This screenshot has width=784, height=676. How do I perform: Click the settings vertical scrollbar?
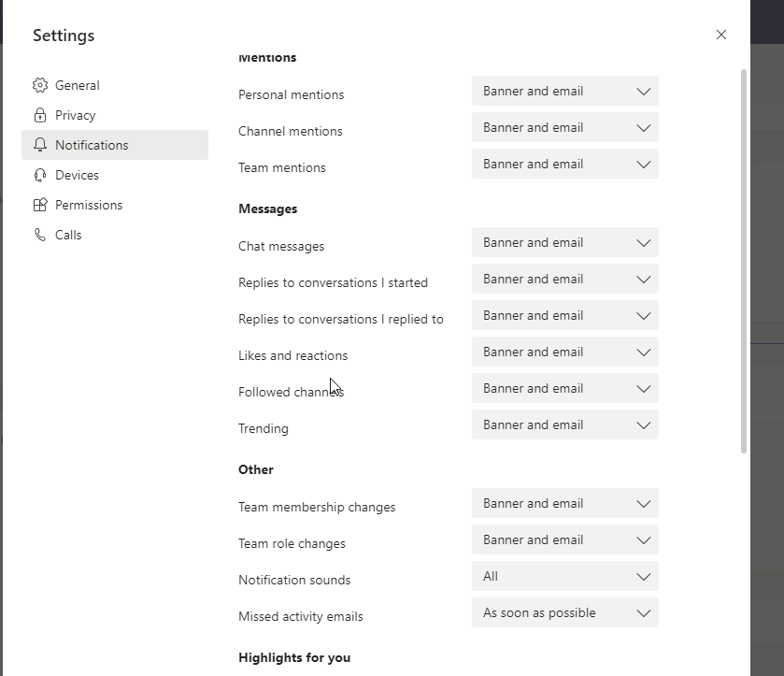(x=744, y=262)
